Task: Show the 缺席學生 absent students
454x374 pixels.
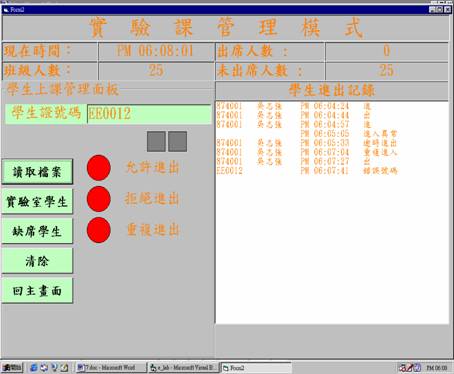Action: 37,231
